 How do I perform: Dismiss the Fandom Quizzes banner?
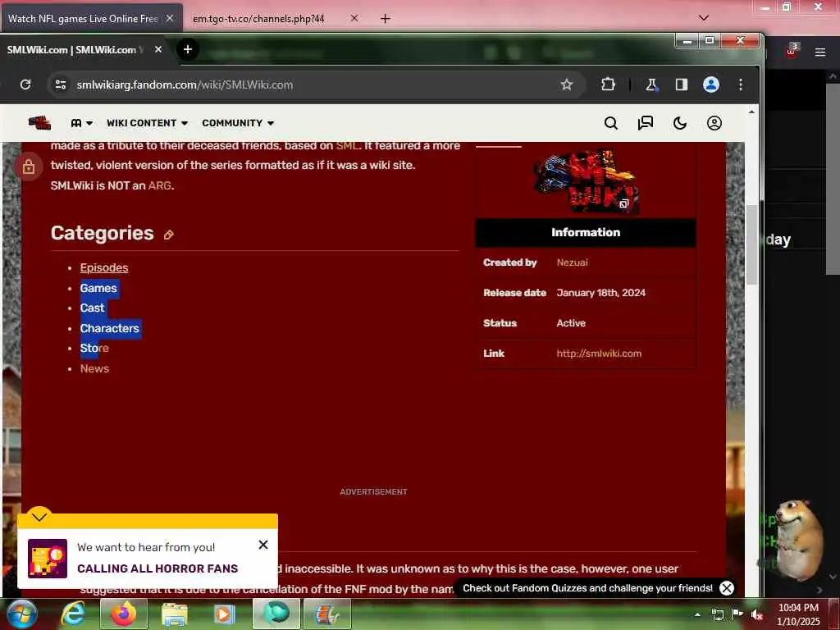(x=727, y=588)
